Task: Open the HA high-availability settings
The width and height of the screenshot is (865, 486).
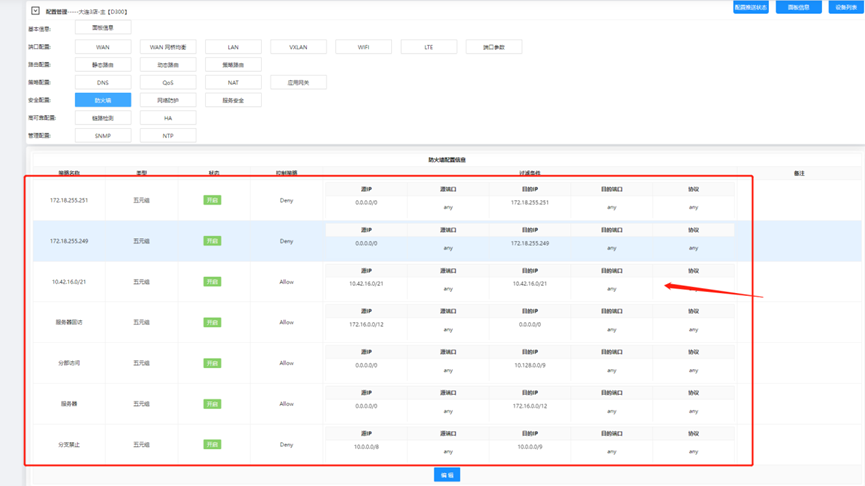Action: tap(168, 118)
